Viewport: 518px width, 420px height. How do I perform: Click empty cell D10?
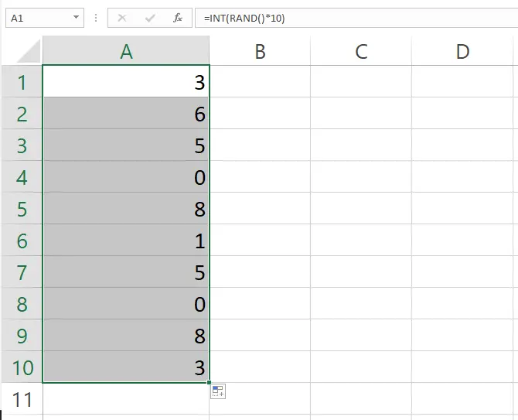(x=462, y=367)
